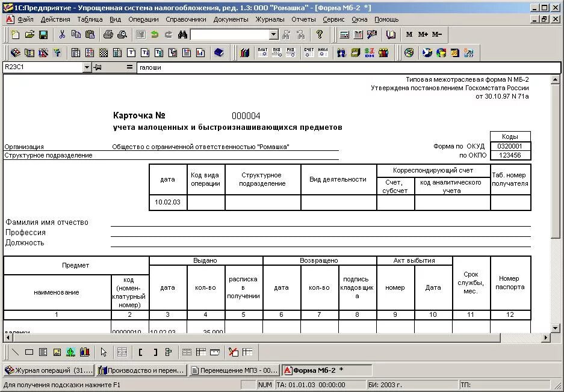564x392 pixels.
Task: Open the calendar icon
Action: point(358,34)
